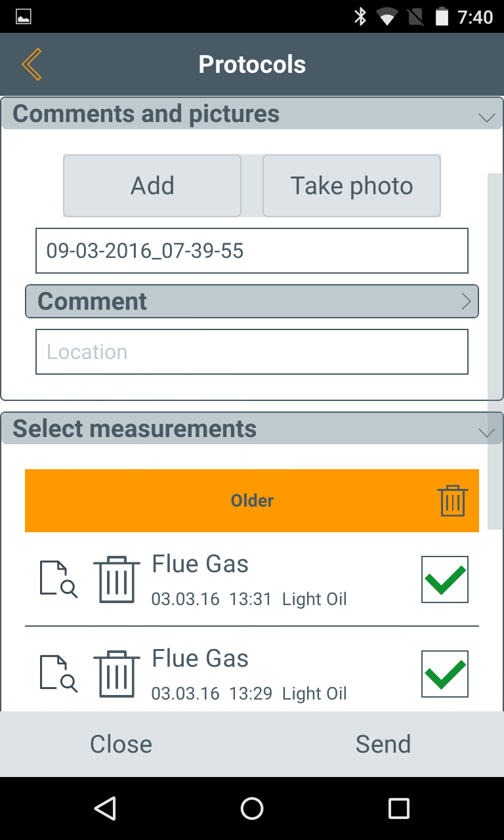504x840 pixels.
Task: Tap Send in the bottom bar
Action: [x=383, y=744]
